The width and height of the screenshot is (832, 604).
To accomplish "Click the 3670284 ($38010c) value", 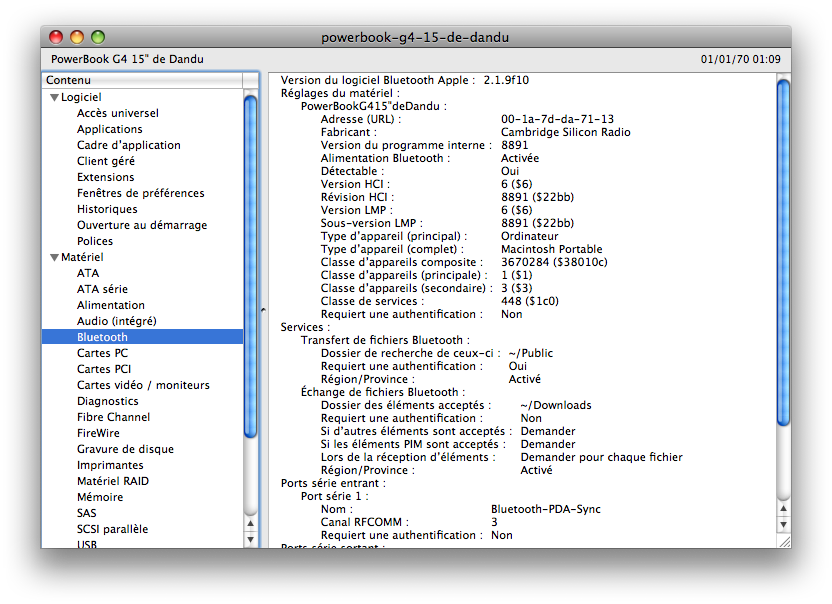I will tap(554, 262).
